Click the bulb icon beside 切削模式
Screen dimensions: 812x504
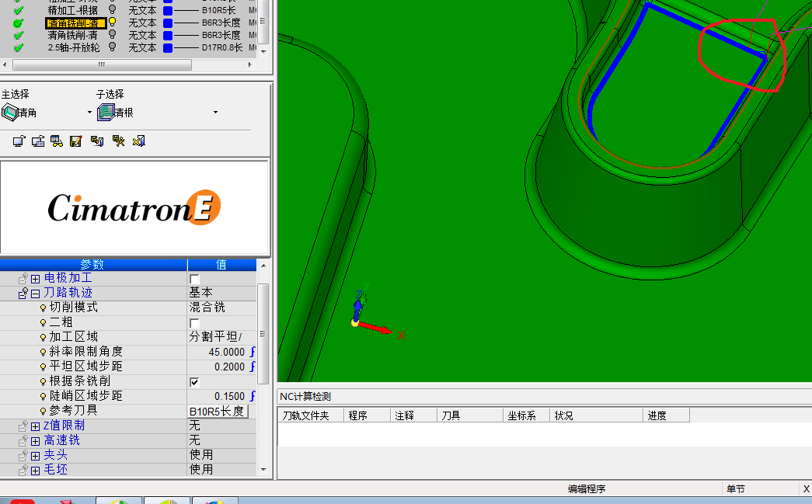[43, 308]
